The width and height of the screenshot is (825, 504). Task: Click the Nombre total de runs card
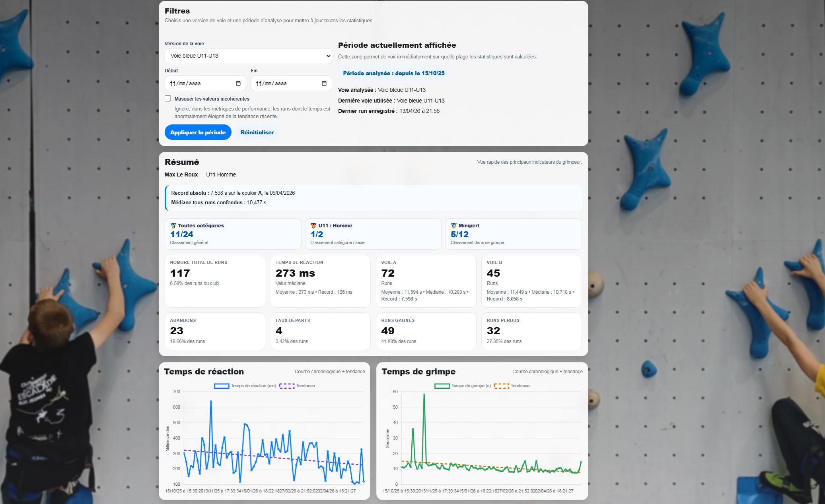coord(215,281)
